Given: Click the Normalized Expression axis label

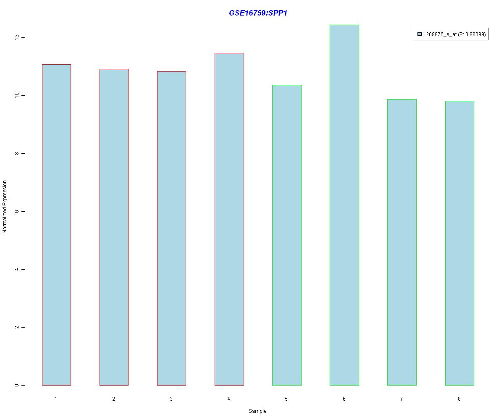Looking at the screenshot, I should (5, 207).
